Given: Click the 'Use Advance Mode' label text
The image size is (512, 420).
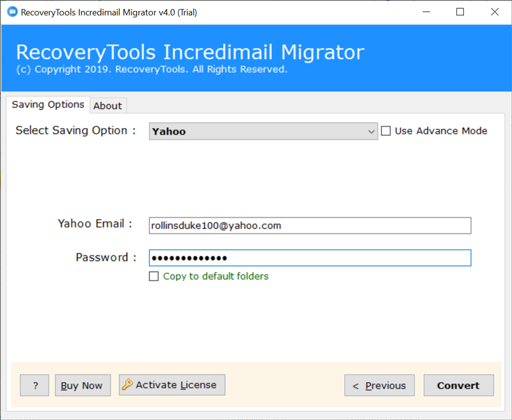Looking at the screenshot, I should click(441, 131).
